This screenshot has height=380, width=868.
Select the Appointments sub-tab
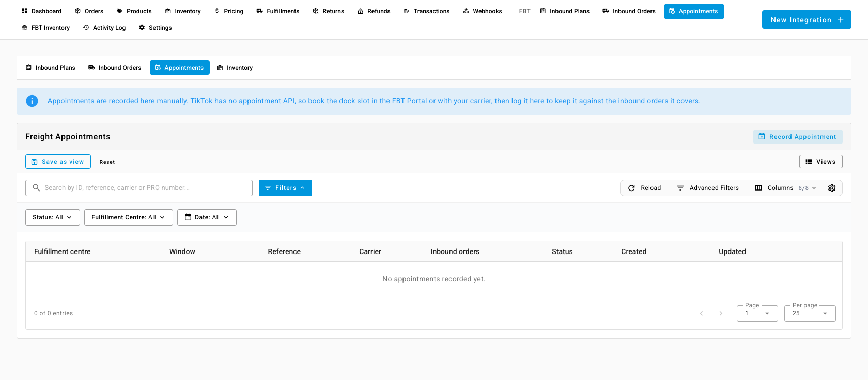pos(180,68)
